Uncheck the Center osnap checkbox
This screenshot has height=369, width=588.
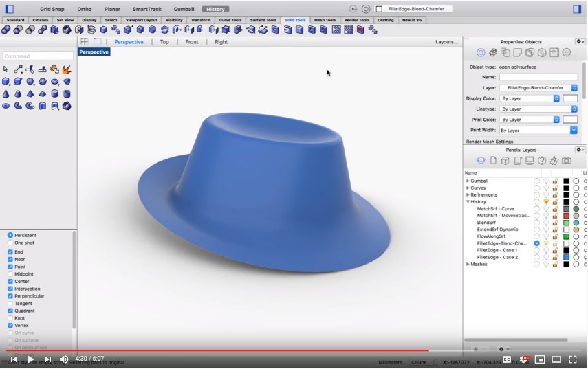(10, 281)
